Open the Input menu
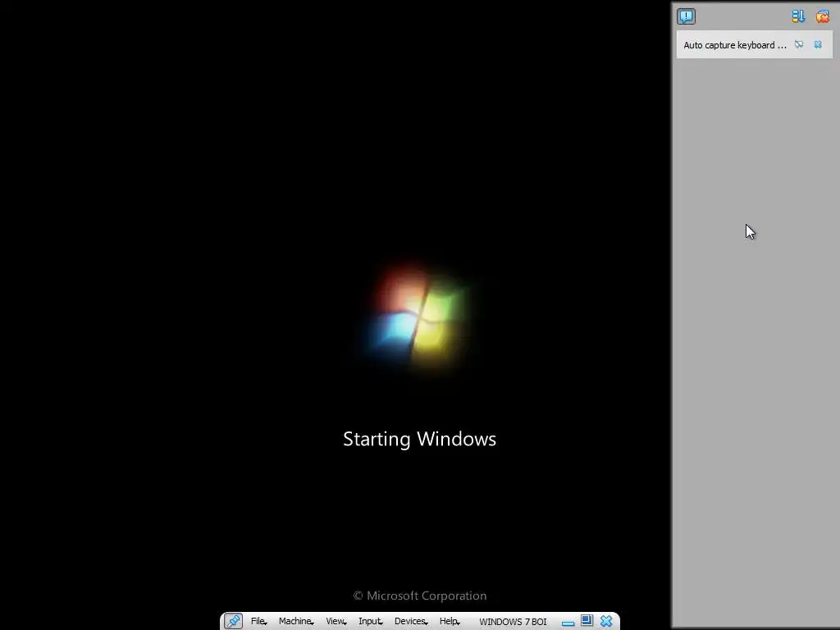This screenshot has width=840, height=630. pos(370,621)
